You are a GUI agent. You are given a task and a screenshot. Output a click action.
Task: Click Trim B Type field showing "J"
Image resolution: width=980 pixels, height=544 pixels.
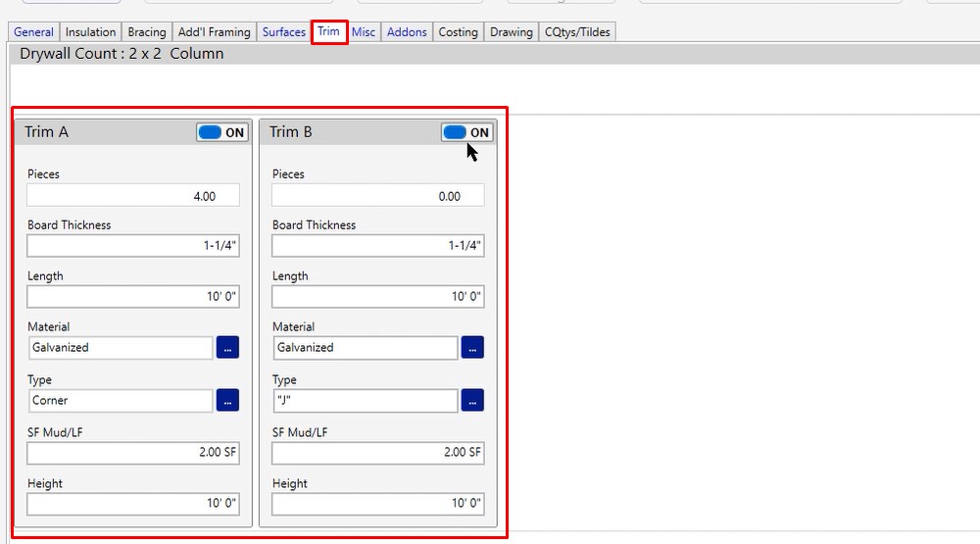tap(365, 401)
